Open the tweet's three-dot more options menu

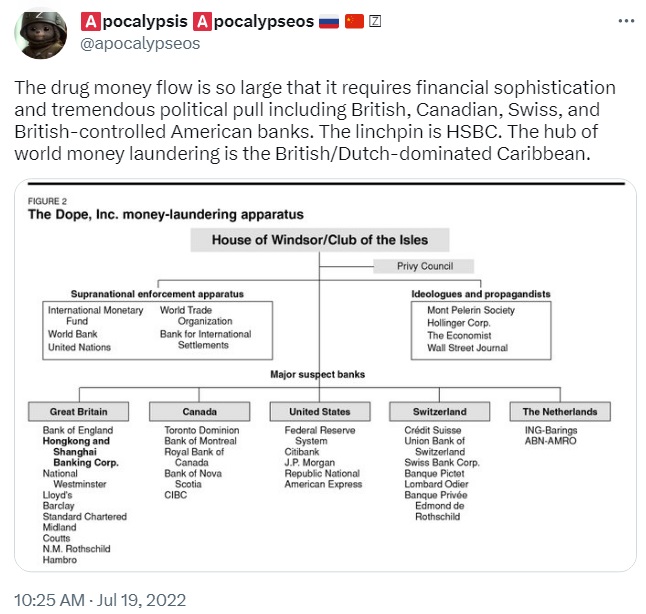tap(626, 21)
